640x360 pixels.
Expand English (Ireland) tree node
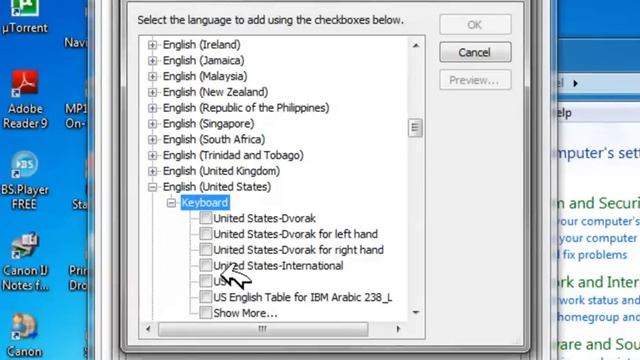[x=152, y=44]
